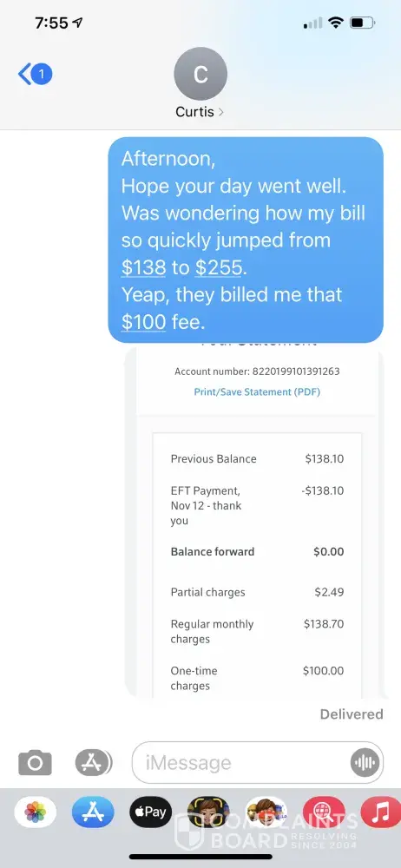Open the Music app icon in drawer
Viewport: 401px width, 868px height.
381,812
